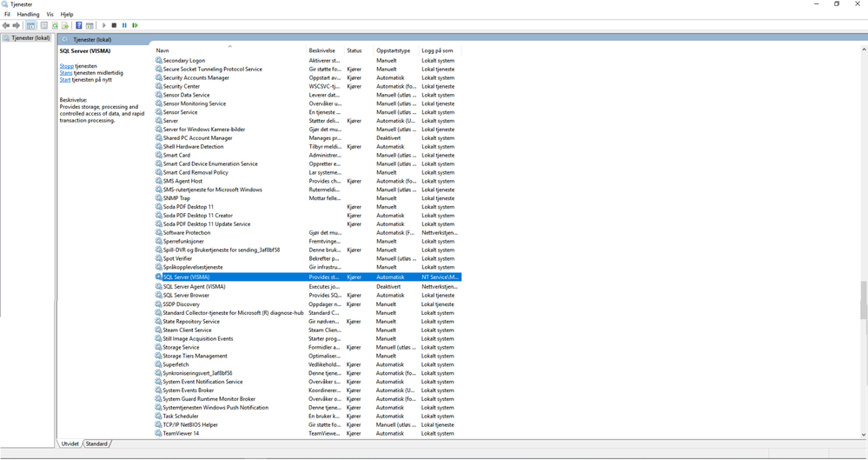Image resolution: width=868 pixels, height=460 pixels.
Task: Open the Hjelp menu
Action: 66,15
